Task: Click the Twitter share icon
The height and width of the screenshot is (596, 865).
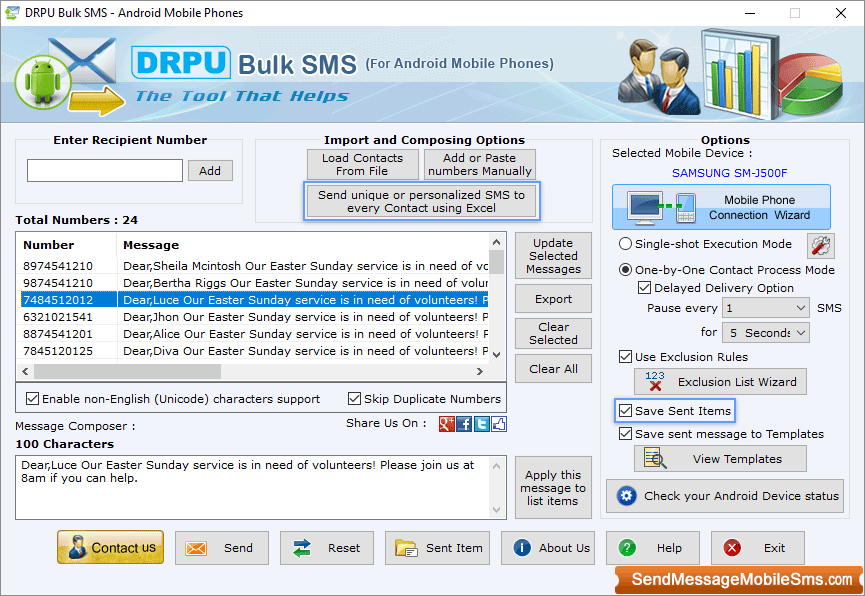Action: 481,424
